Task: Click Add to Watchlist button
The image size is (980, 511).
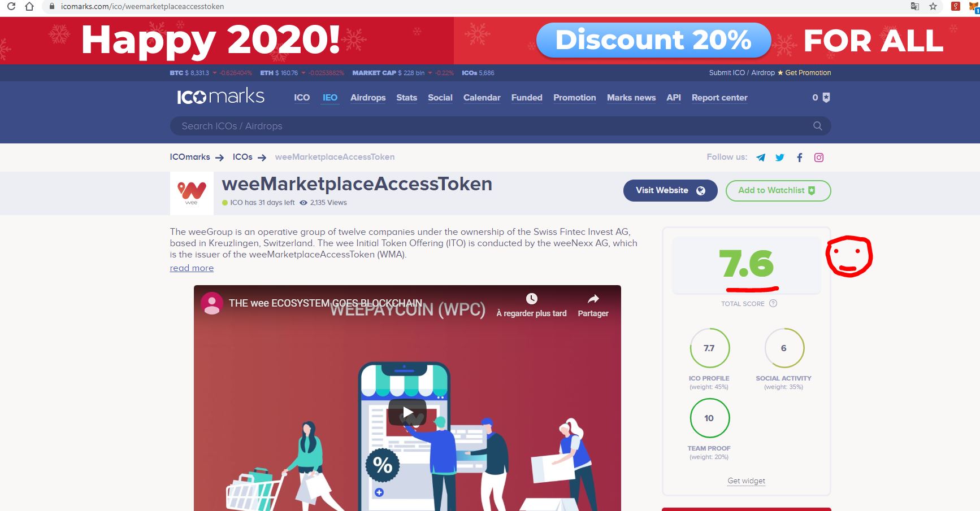Action: (778, 190)
